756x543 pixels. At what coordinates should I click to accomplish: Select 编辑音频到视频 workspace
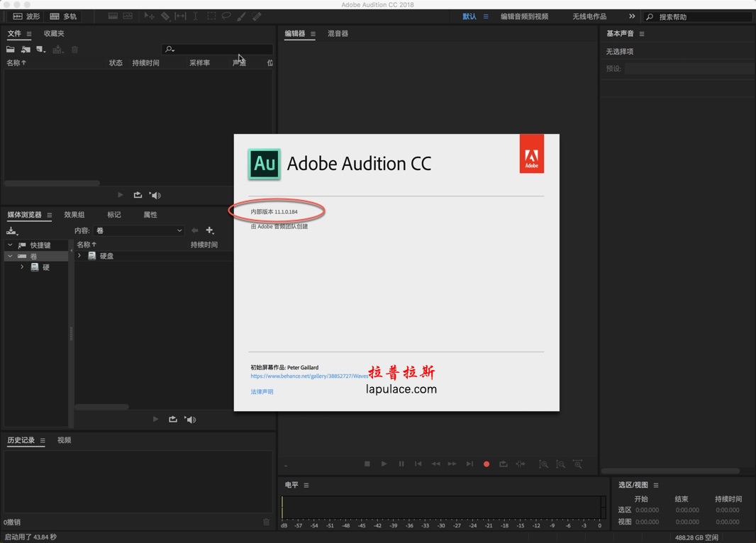[524, 16]
